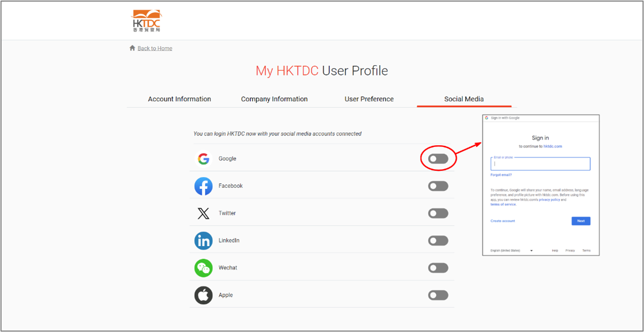Click the My HKTDC User Profile heading
The width and height of the screenshot is (644, 332).
click(322, 71)
